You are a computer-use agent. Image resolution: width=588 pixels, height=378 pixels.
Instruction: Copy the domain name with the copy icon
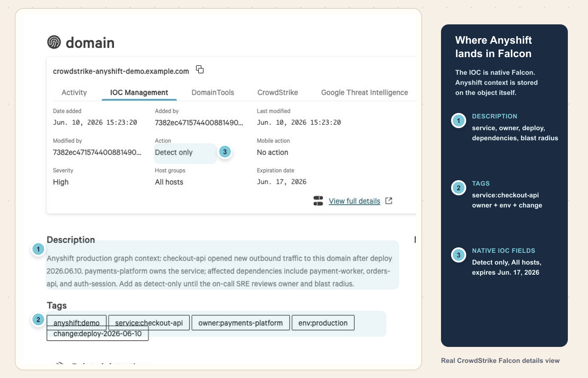(x=200, y=69)
